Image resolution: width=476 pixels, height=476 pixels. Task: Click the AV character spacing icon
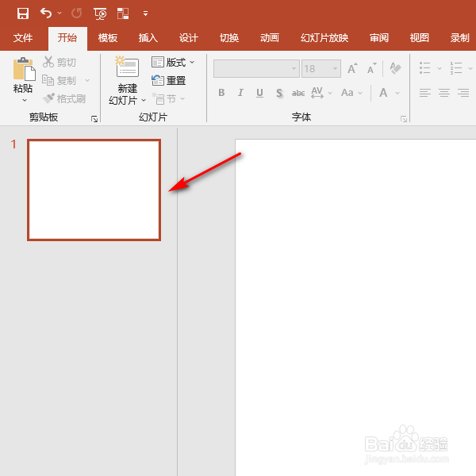click(317, 93)
